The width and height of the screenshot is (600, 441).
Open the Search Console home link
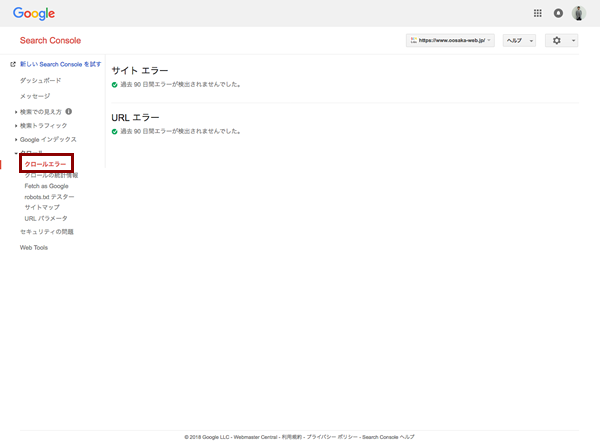coord(50,40)
